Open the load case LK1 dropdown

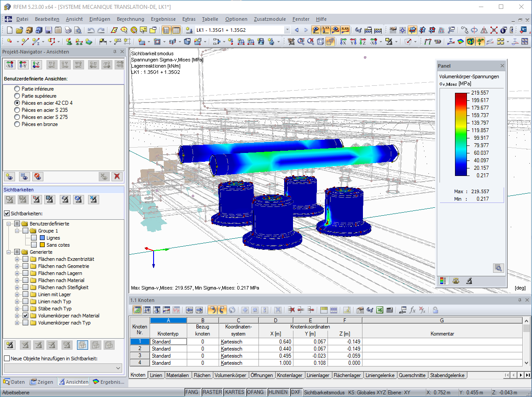(287, 30)
